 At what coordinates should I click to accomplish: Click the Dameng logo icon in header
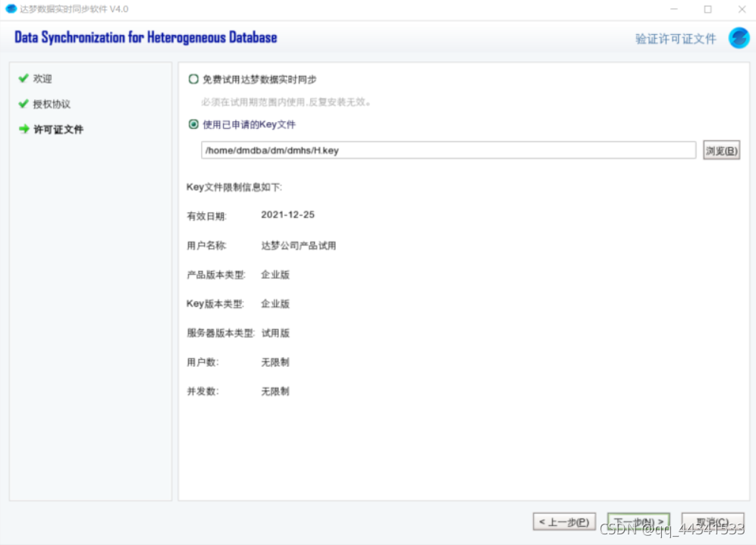click(x=739, y=38)
